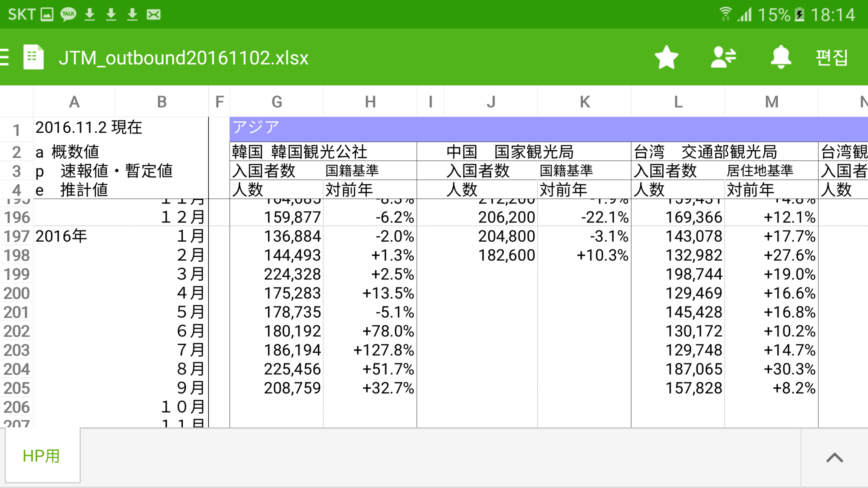Tap the notification bell icon

tap(780, 58)
